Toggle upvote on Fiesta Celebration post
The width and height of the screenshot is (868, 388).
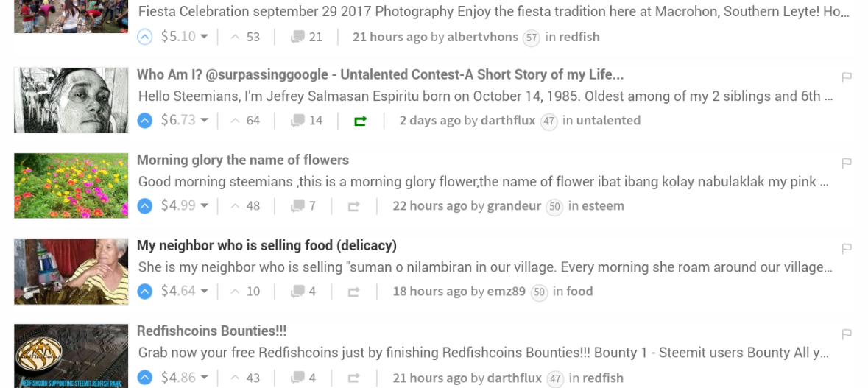[146, 37]
